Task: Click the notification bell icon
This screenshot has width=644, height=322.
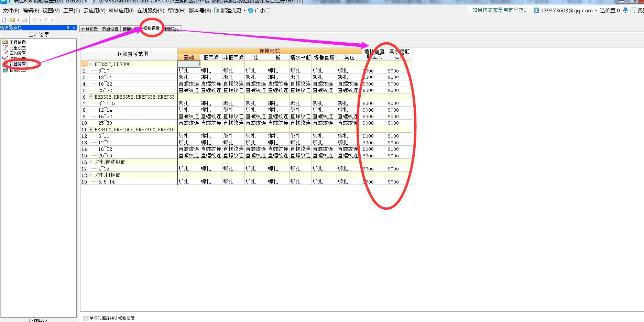Action: (x=625, y=11)
